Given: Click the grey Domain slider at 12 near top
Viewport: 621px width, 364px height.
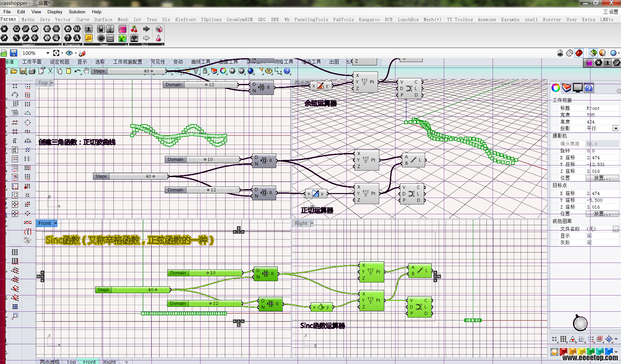Looking at the screenshot, I should click(x=201, y=84).
